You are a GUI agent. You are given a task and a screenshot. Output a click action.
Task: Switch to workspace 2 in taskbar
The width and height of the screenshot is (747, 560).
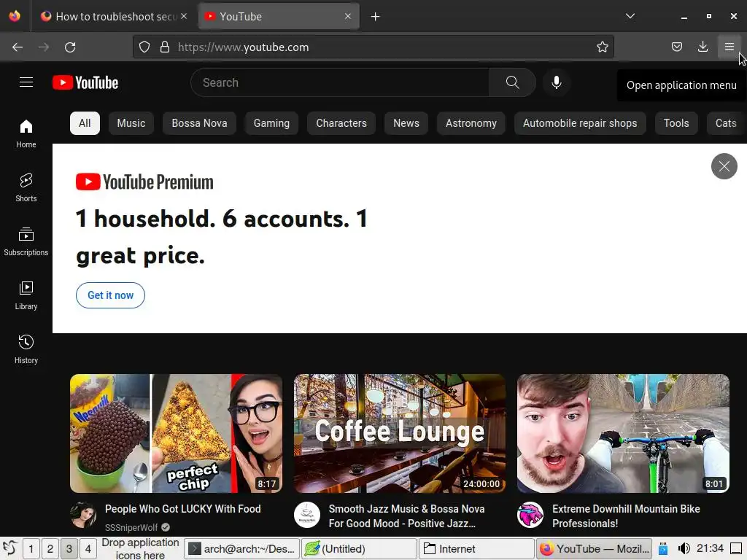[50, 549]
